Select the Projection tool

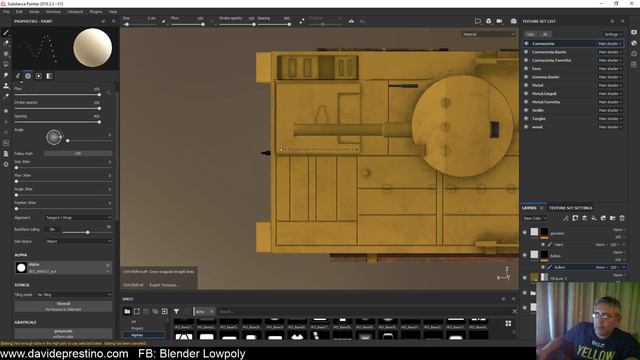pyautogui.click(x=6, y=53)
